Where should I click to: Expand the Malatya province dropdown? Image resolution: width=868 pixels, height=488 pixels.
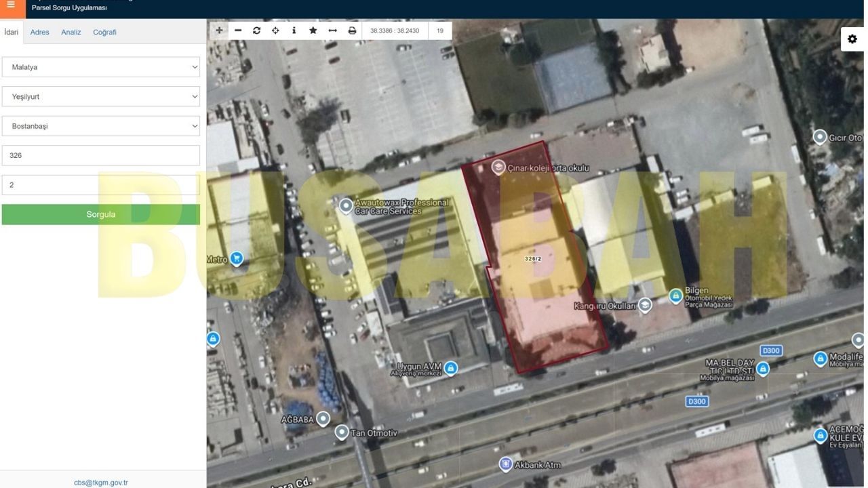tap(101, 67)
